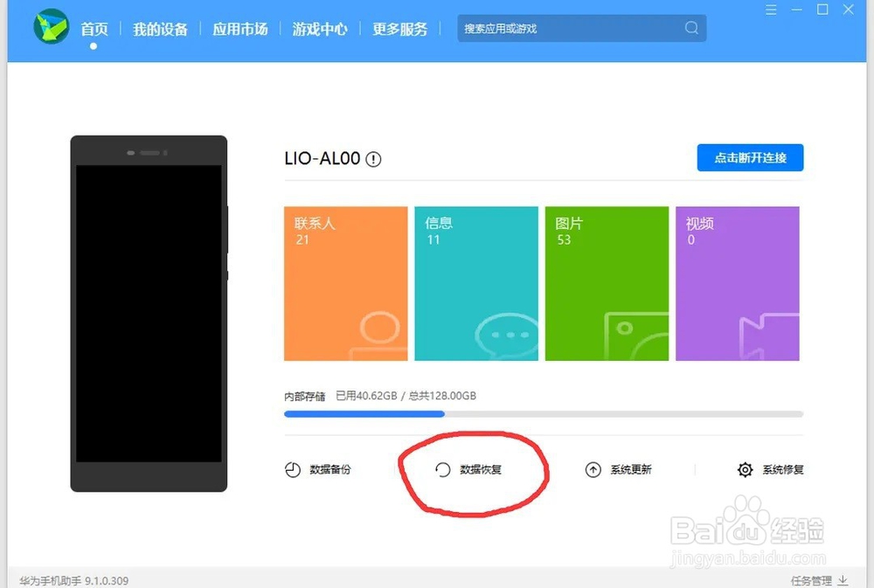Maximize the HiSuite window
The height and width of the screenshot is (588, 874).
click(x=822, y=10)
